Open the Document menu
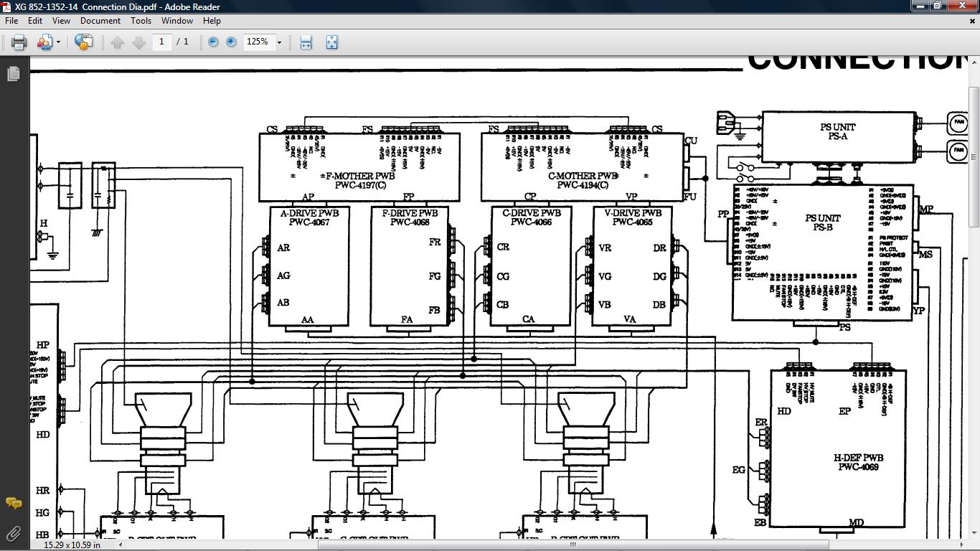 click(x=100, y=21)
